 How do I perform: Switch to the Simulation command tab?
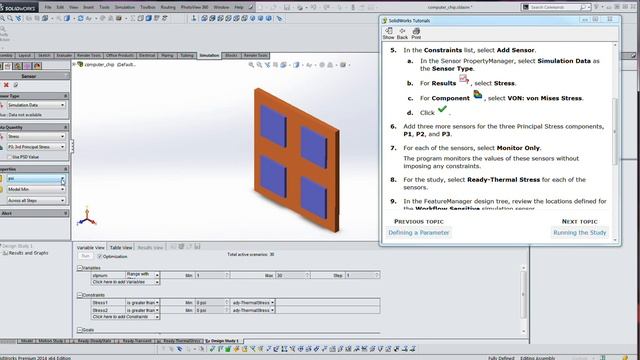point(209,56)
